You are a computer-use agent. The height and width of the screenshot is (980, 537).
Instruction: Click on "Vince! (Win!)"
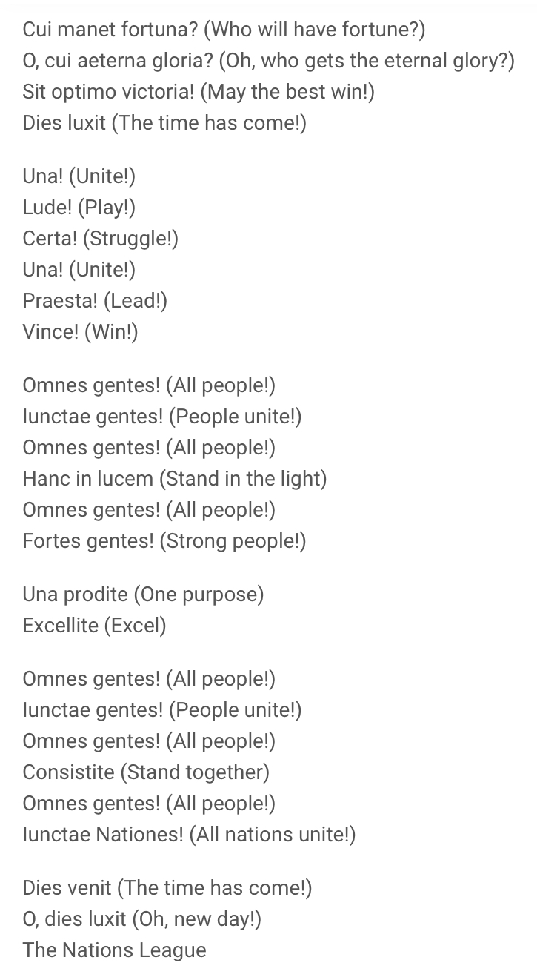(x=80, y=331)
